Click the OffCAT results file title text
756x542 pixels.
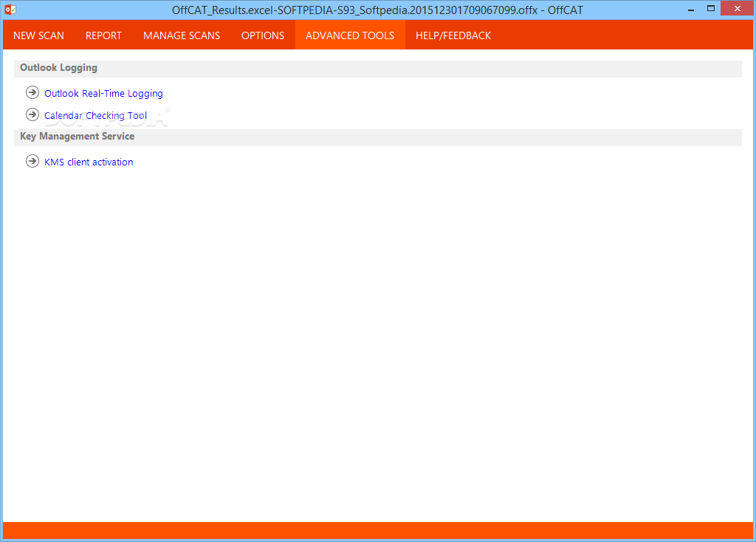point(377,10)
